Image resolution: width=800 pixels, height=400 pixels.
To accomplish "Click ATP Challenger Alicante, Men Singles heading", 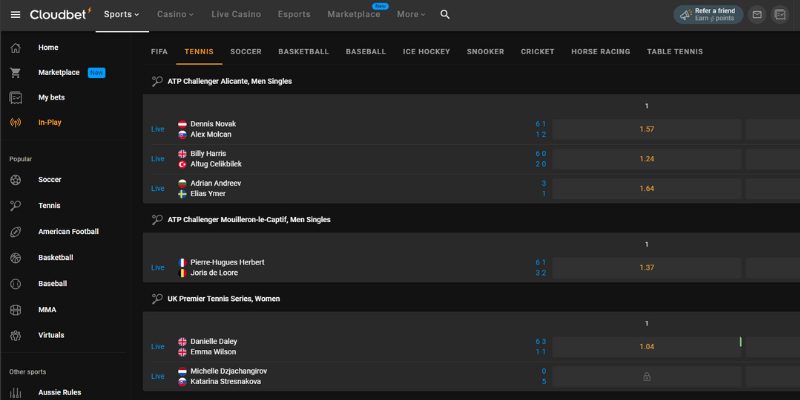I will click(230, 81).
